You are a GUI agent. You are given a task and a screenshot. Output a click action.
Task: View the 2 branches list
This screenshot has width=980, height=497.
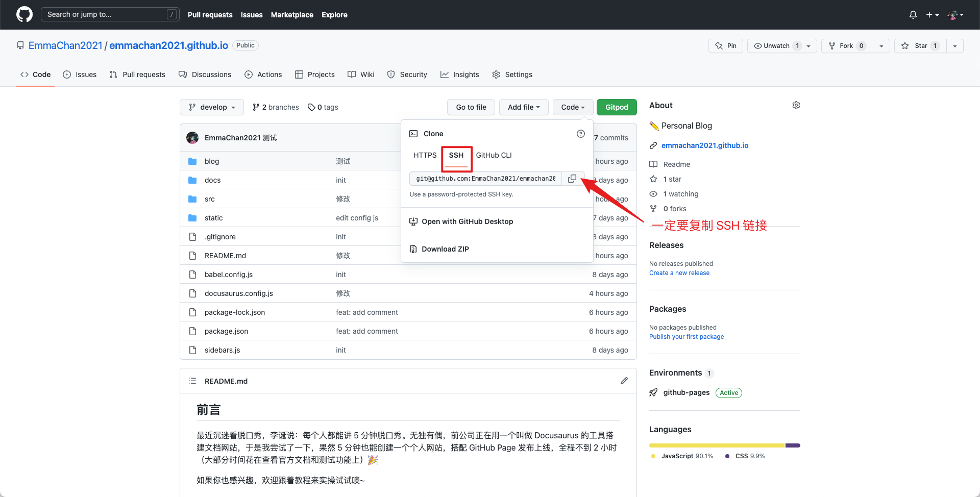276,107
